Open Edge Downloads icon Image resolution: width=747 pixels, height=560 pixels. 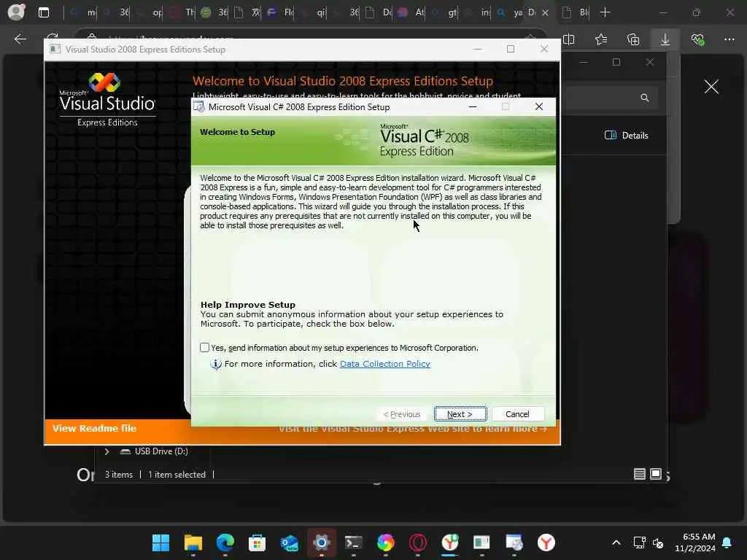[x=665, y=39]
